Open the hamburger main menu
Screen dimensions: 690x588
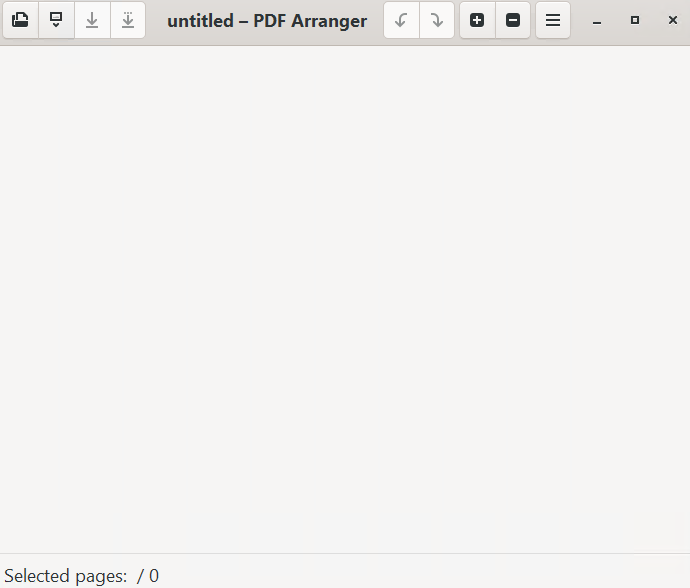553,20
